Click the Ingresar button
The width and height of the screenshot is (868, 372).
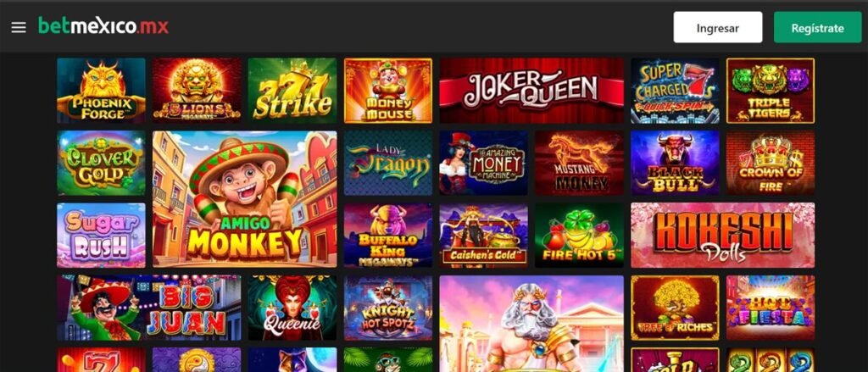pos(717,27)
